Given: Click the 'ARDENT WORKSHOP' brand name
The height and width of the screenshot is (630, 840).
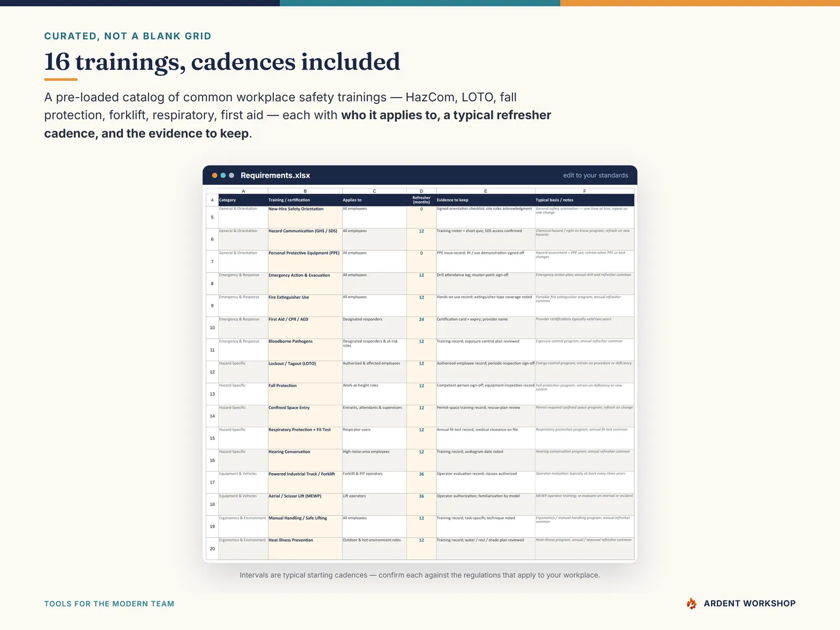Looking at the screenshot, I should click(750, 604).
